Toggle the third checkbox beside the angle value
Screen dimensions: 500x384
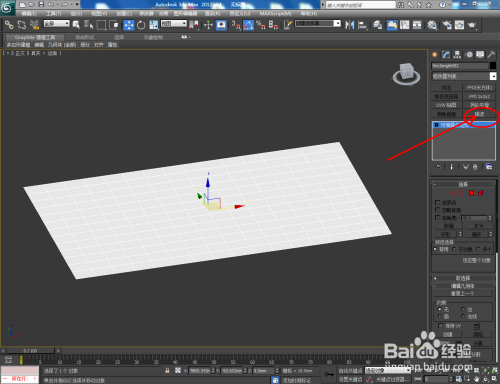tap(438, 218)
